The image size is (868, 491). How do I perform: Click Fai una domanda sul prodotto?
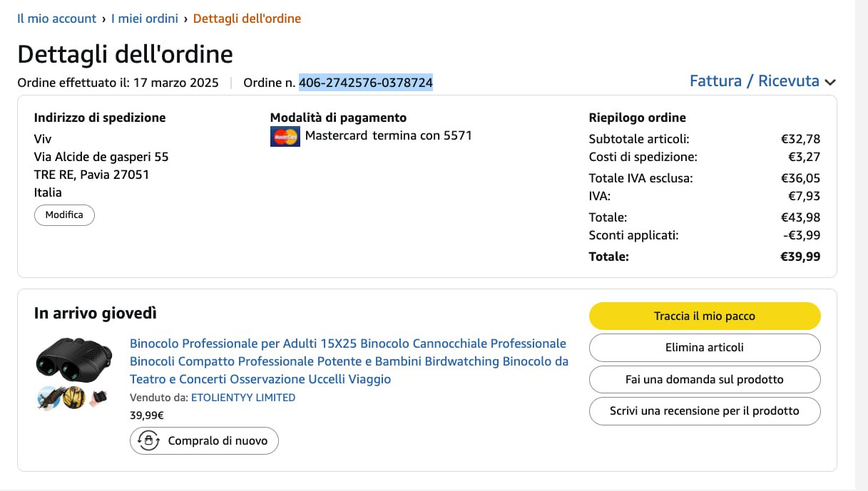point(704,379)
